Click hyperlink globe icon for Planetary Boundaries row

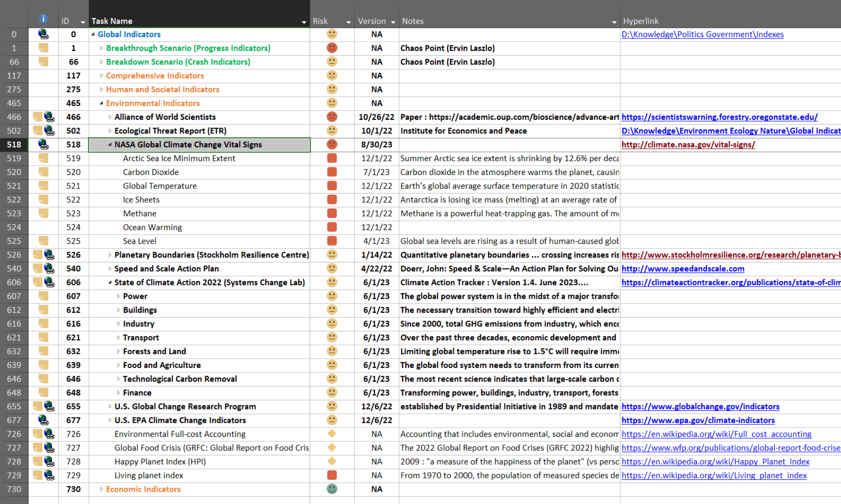tap(49, 255)
